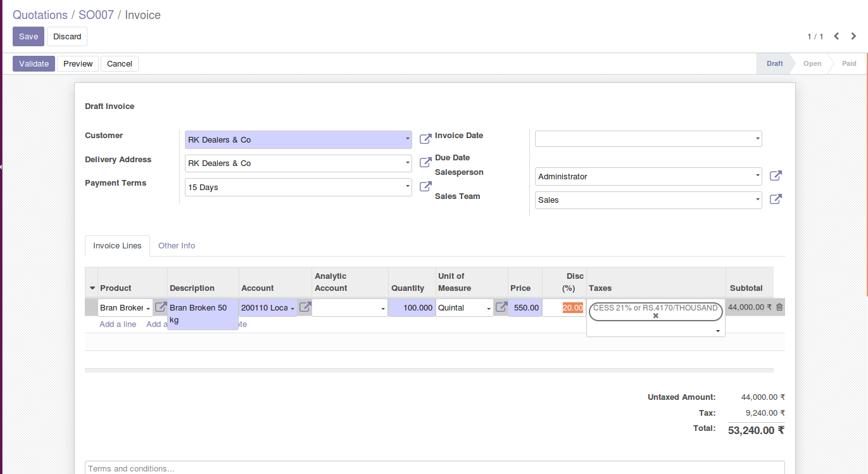Image resolution: width=868 pixels, height=474 pixels.
Task: Discard invoice changes
Action: point(67,37)
